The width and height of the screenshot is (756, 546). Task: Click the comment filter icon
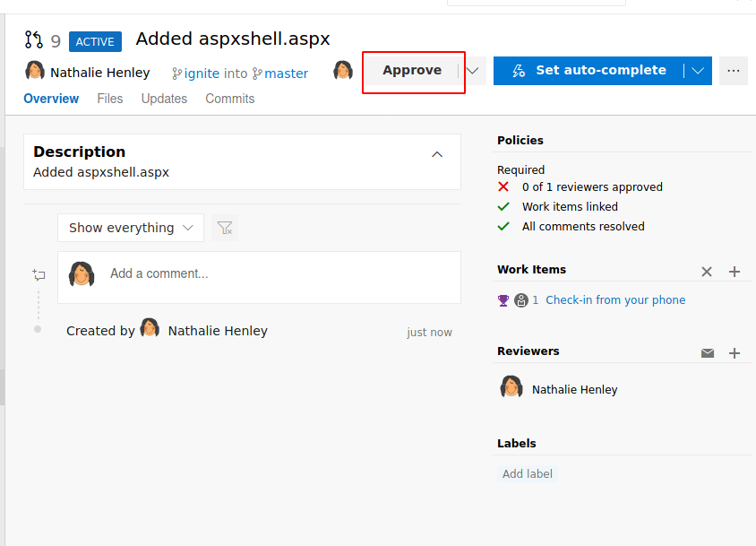(225, 228)
